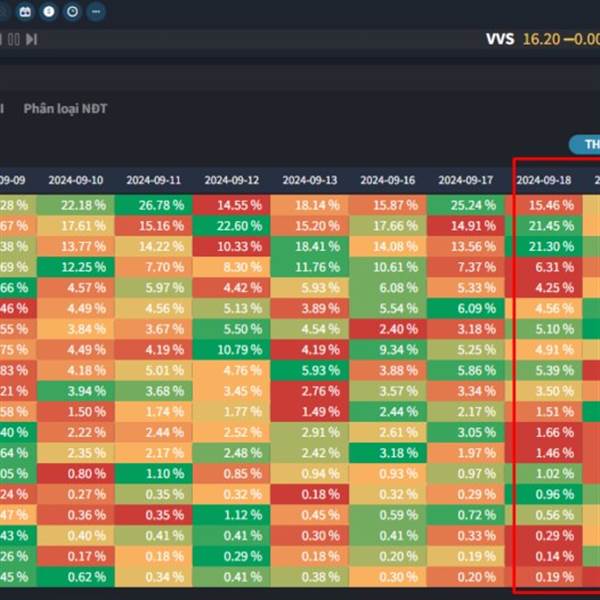Click the 0.62 % cell under 2024-09-10
Image resolution: width=600 pixels, height=600 pixels.
point(76,577)
